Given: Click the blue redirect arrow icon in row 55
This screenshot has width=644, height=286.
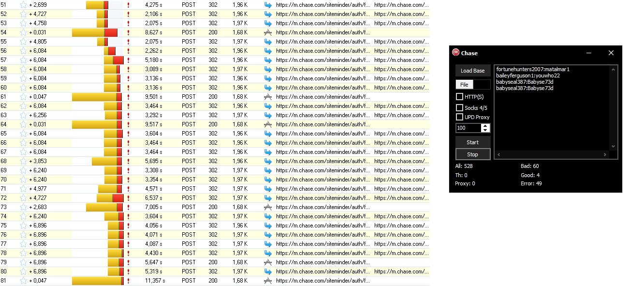Looking at the screenshot, I should coord(268,42).
